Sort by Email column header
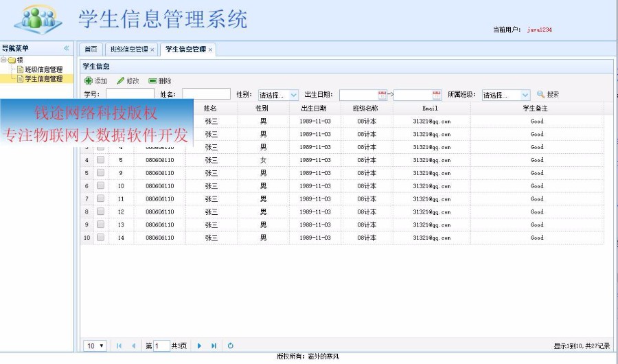 point(431,108)
